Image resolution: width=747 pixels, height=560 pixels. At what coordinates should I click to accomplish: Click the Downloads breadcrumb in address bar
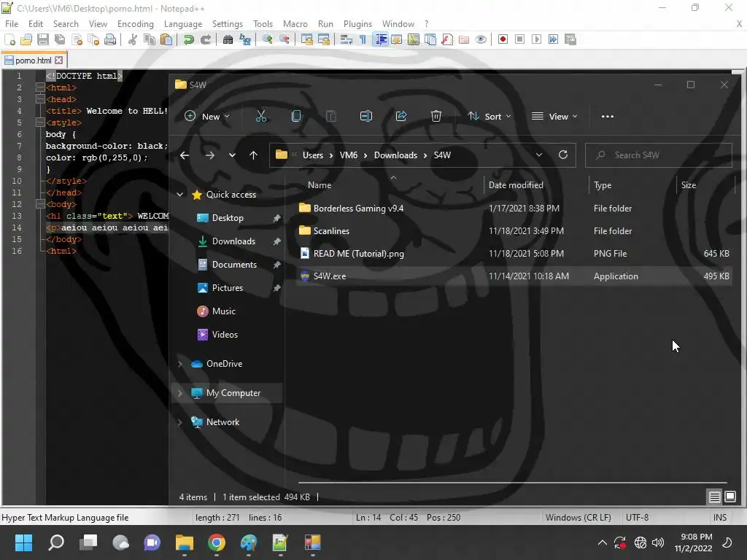pyautogui.click(x=395, y=155)
